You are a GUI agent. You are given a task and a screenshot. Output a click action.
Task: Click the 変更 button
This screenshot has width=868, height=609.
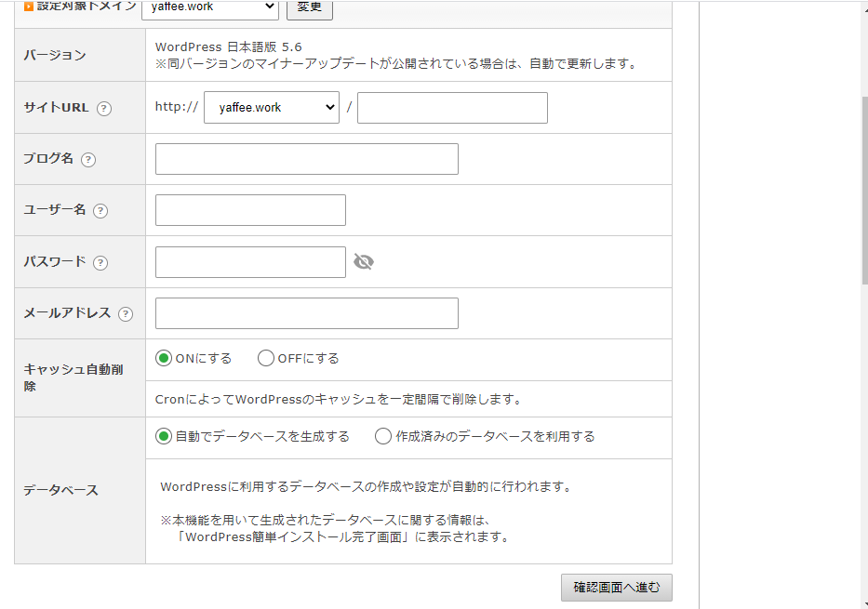tap(309, 7)
